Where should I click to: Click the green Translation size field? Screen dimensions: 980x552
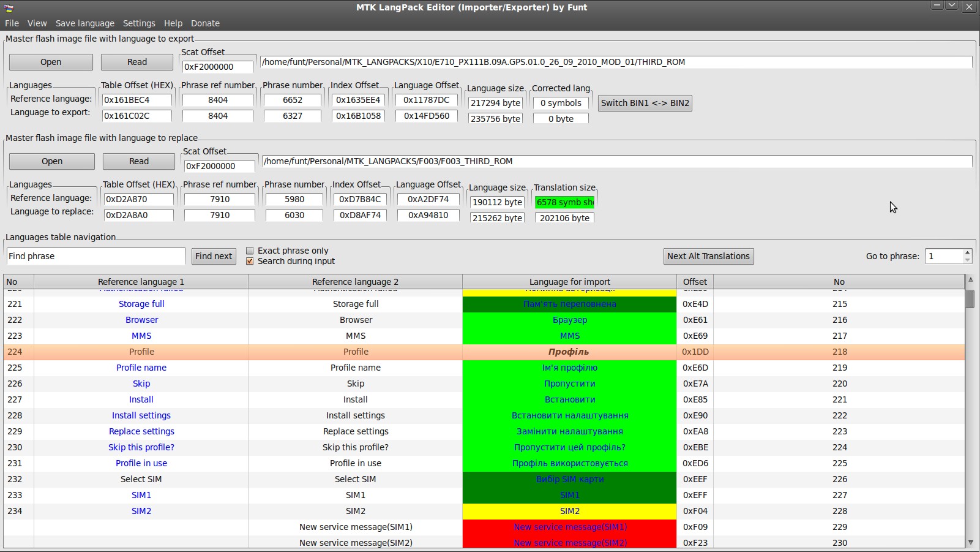coord(564,202)
